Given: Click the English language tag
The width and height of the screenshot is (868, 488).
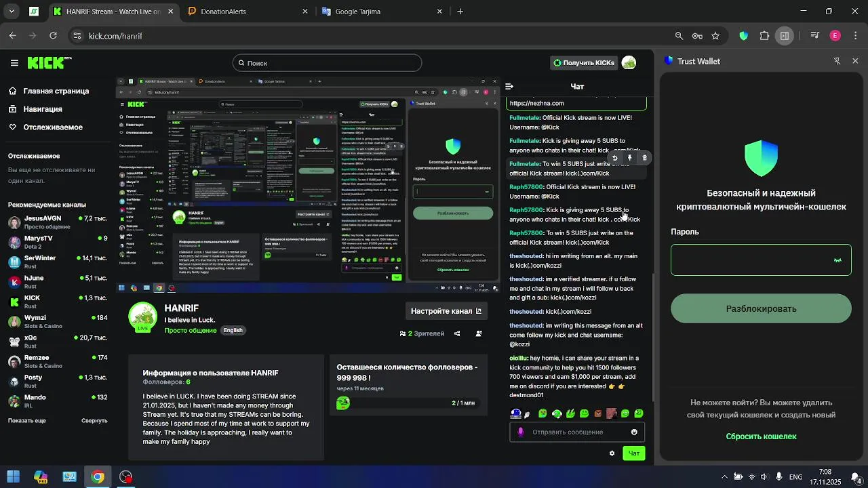Looking at the screenshot, I should tap(233, 331).
